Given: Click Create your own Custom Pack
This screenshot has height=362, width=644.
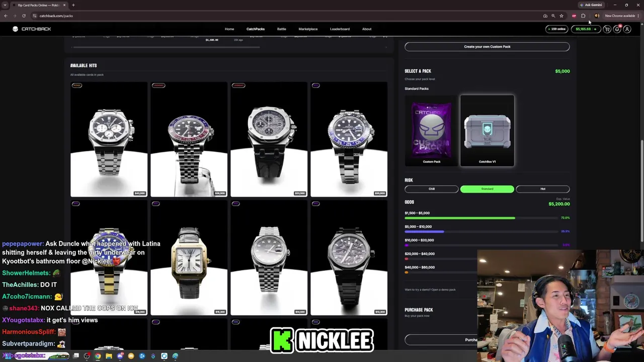Looking at the screenshot, I should pos(487,47).
